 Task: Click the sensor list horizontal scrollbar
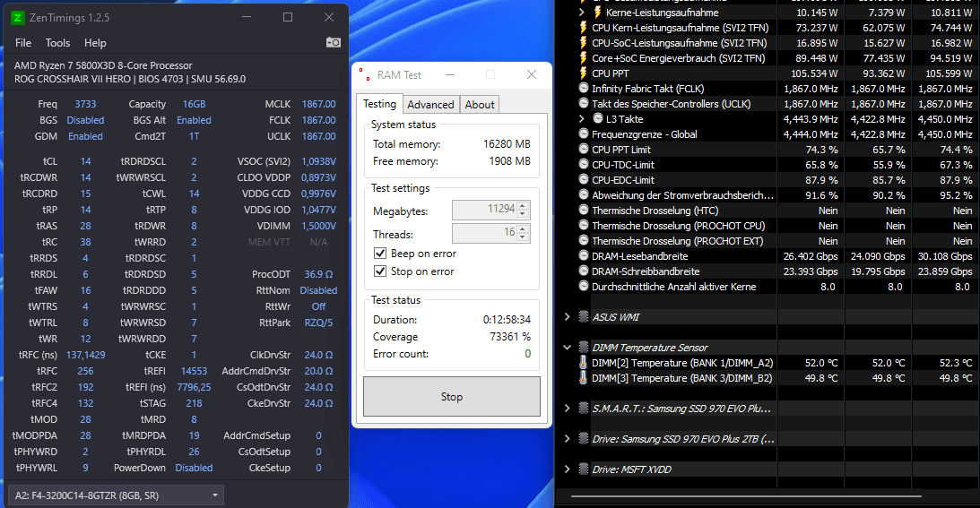click(746, 496)
